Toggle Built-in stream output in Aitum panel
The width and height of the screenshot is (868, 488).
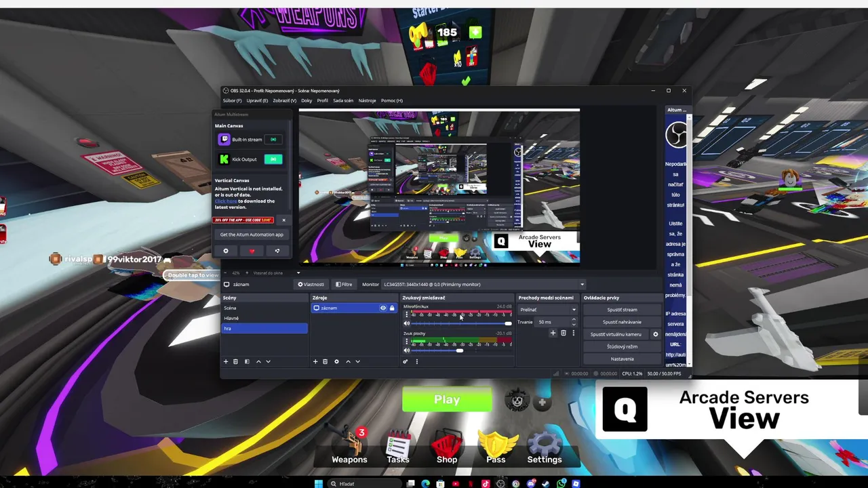point(273,140)
